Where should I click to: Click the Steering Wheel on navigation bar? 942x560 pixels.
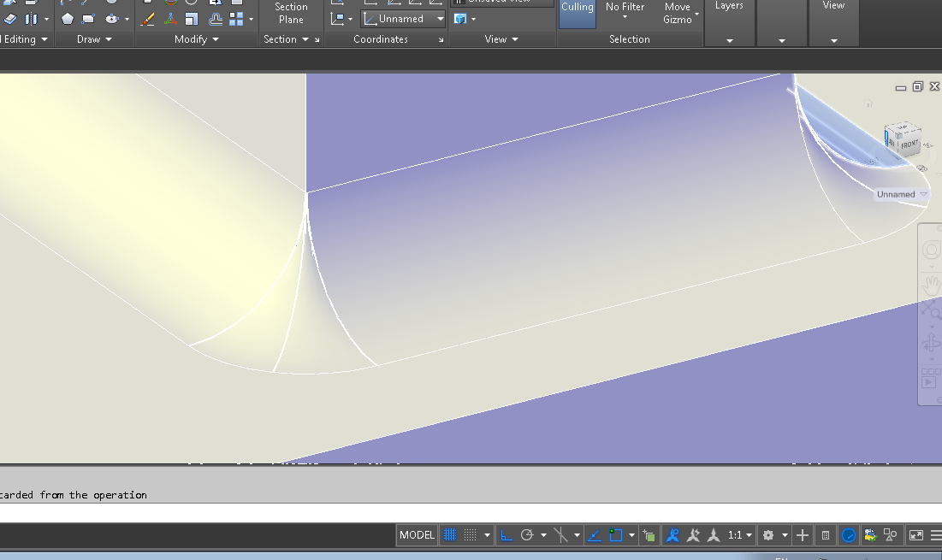click(x=932, y=250)
